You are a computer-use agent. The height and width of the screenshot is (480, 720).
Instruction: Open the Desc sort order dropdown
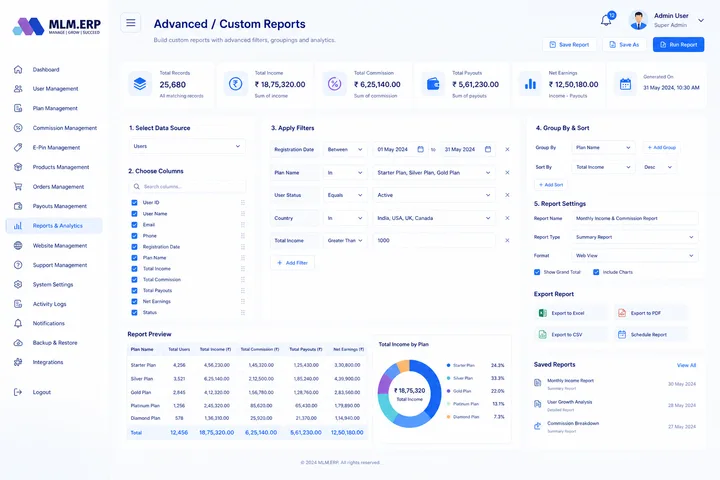[x=658, y=167]
